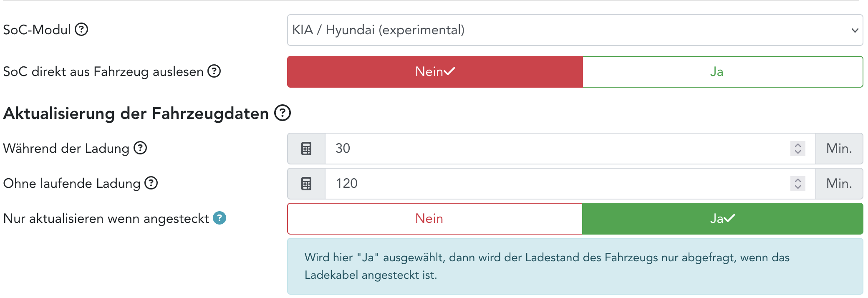Toggle blue help icon for Nur aktualisieren wenn angesteckt
868x298 pixels.
pyautogui.click(x=220, y=218)
